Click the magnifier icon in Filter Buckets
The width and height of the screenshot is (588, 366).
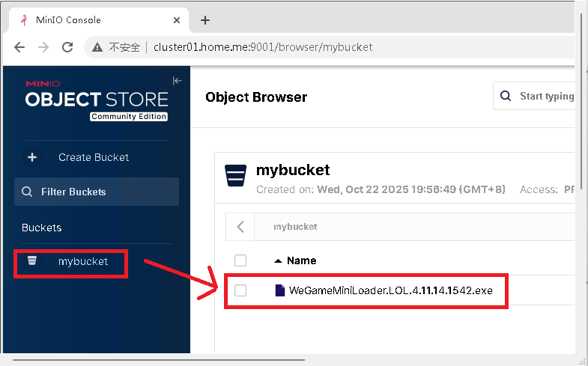(x=27, y=192)
